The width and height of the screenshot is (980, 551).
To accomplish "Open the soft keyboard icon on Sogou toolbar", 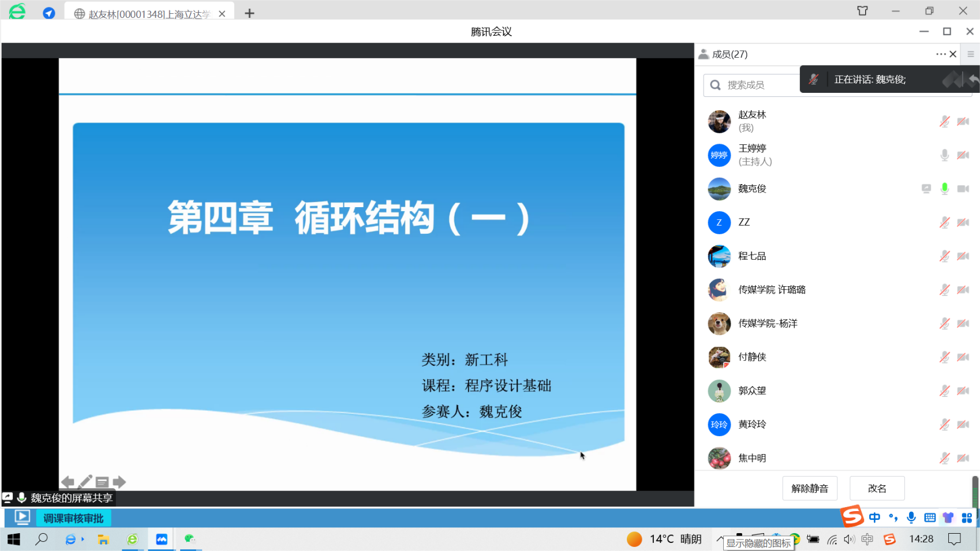I will pos(930,518).
